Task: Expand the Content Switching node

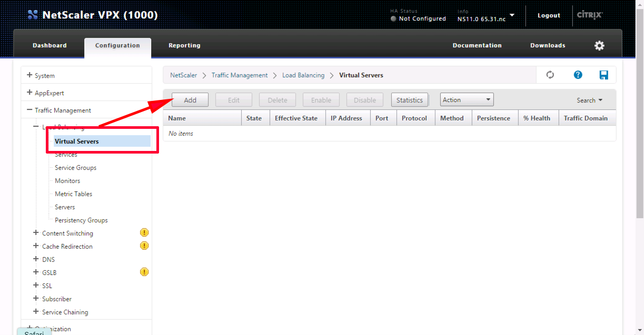Action: 36,232
